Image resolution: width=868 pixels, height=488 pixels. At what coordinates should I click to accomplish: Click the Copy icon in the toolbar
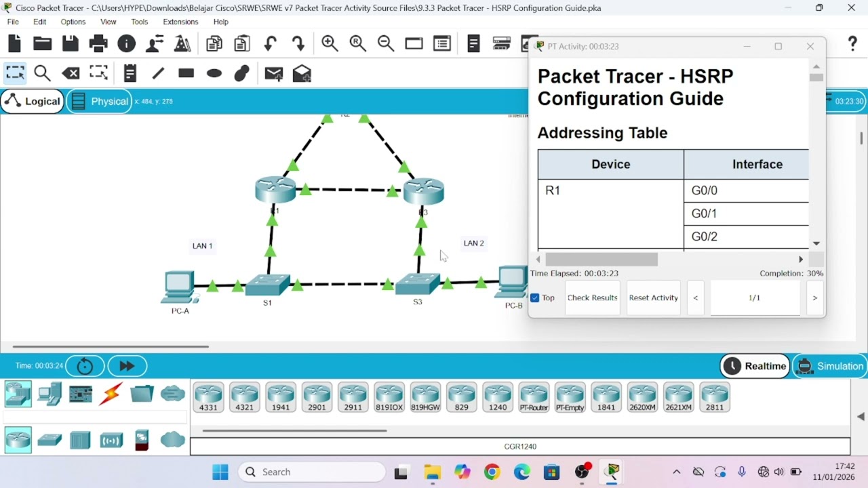click(x=214, y=44)
